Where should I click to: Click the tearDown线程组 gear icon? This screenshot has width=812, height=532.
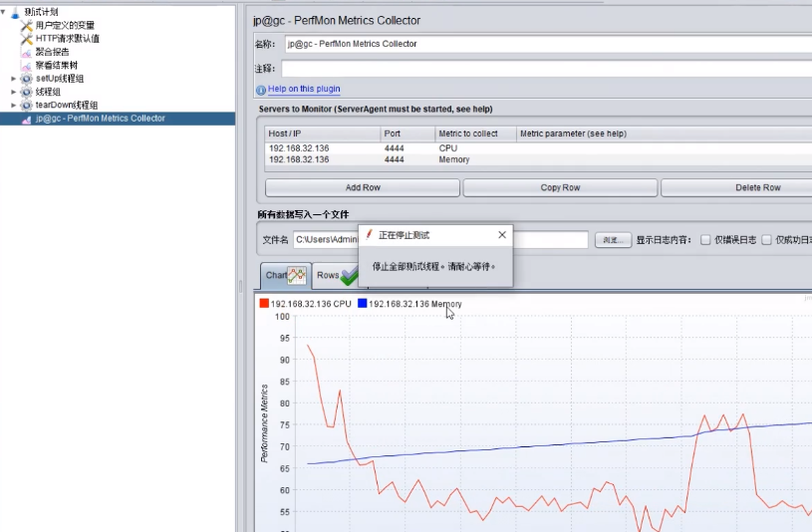click(27, 106)
